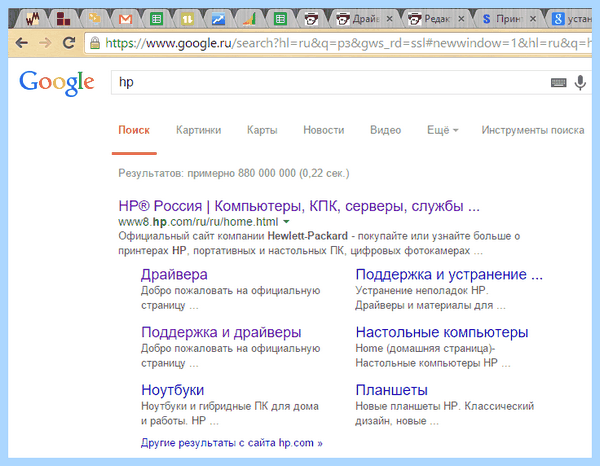Click the results count text 880 000 000
The width and height of the screenshot is (600, 466).
pyautogui.click(x=267, y=173)
